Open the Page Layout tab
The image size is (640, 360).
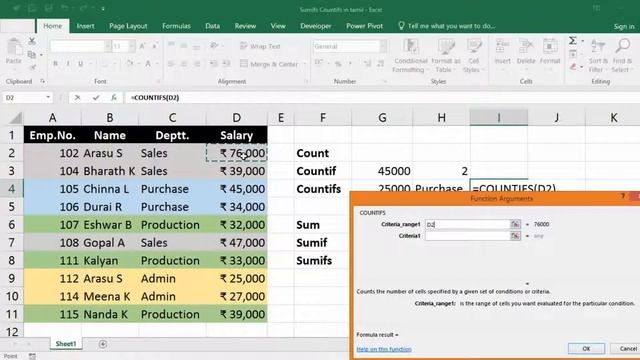[128, 26]
